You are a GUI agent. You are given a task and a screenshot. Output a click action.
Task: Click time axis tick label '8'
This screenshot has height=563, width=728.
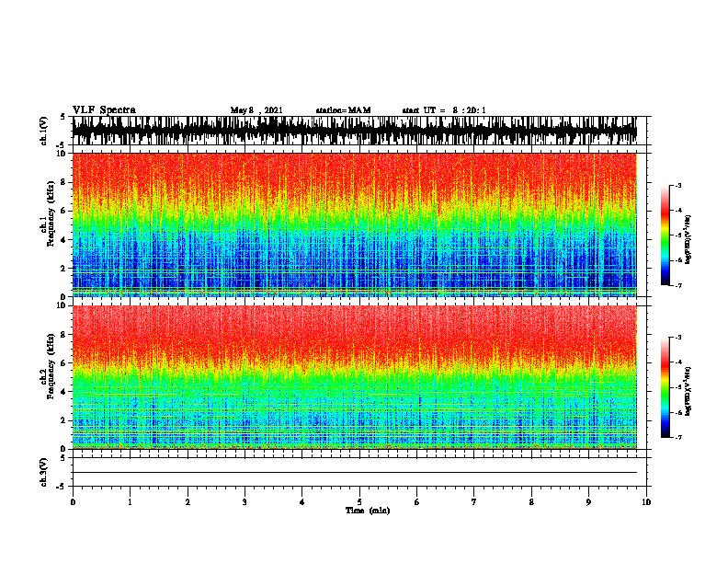coord(531,501)
